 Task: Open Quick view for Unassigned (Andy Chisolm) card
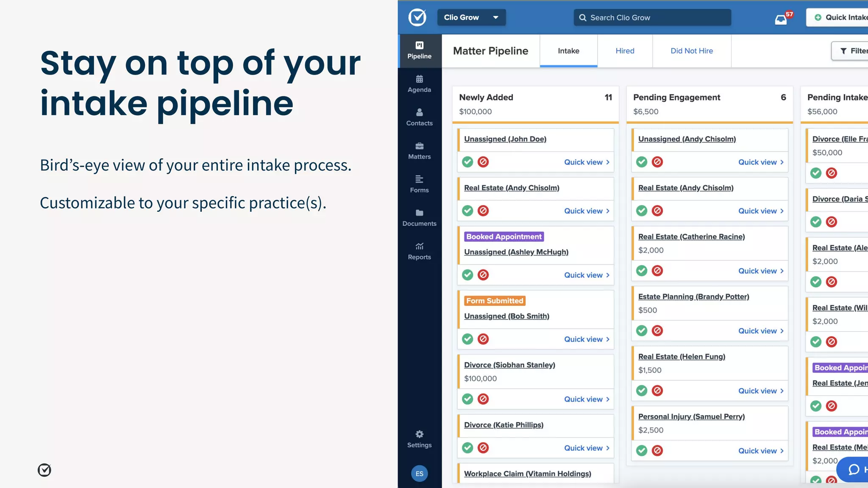(761, 162)
